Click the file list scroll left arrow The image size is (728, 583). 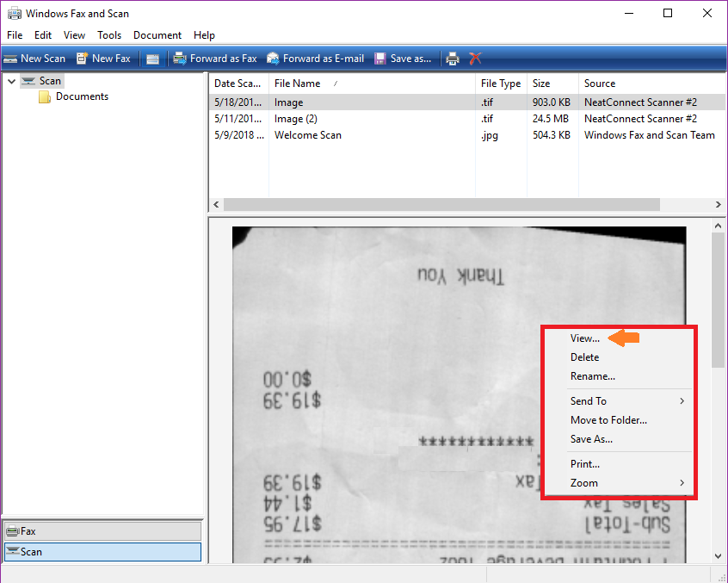tap(216, 204)
